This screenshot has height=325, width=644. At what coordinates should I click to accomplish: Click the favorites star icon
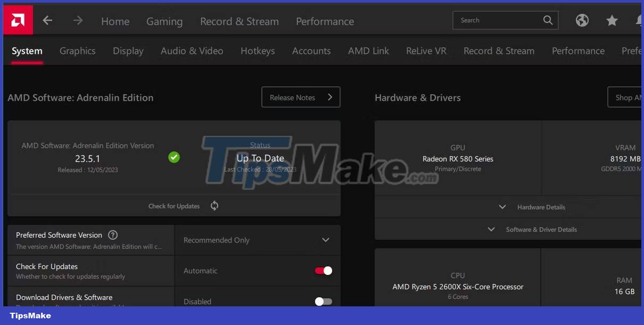click(612, 20)
